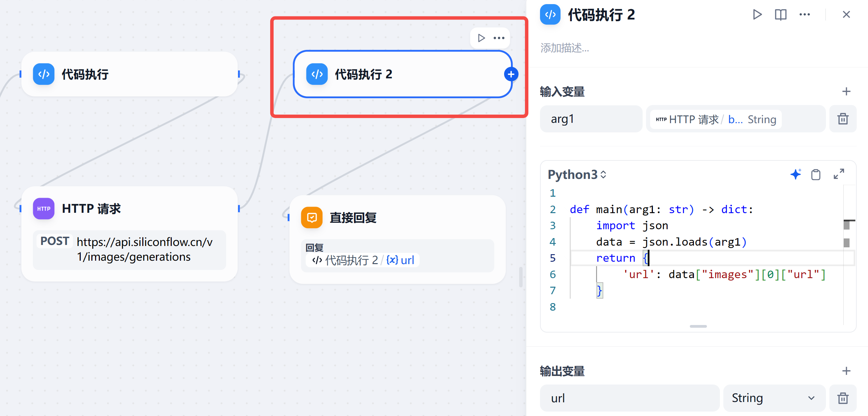The image size is (868, 416).
Task: Delete the arg1 input variable
Action: click(843, 119)
